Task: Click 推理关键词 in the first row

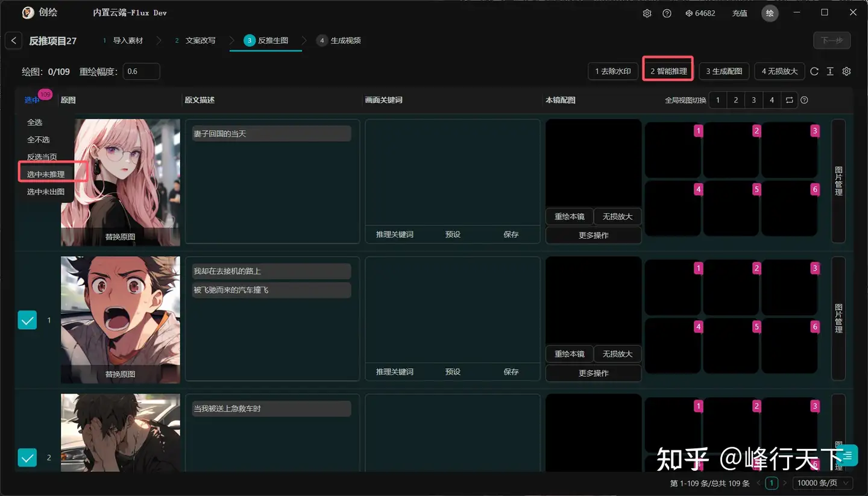Action: click(395, 234)
